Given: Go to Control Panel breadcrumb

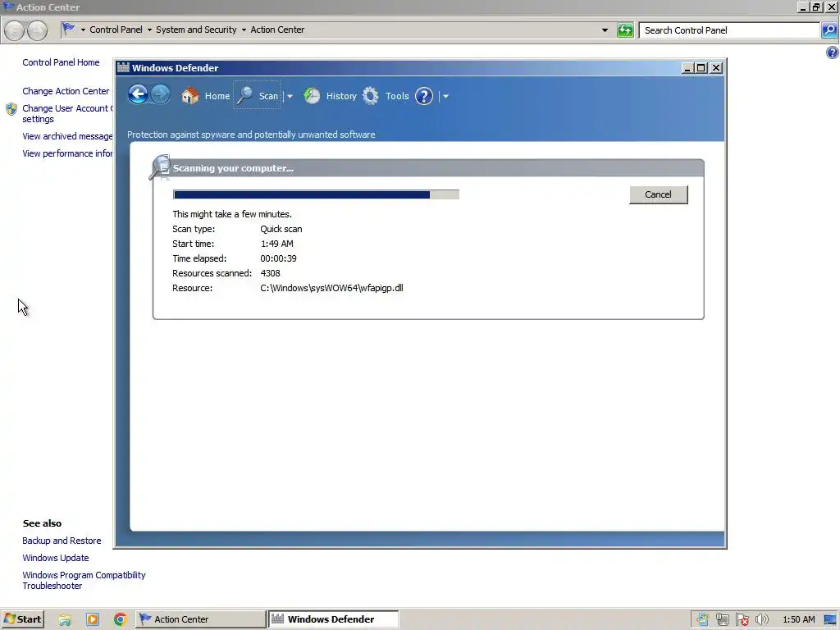Looking at the screenshot, I should 116,30.
